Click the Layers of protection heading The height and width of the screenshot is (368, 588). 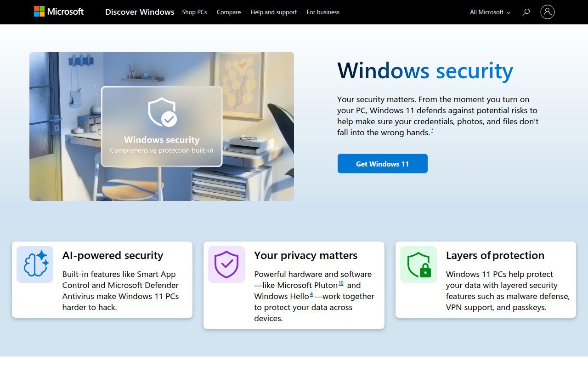[x=495, y=255]
